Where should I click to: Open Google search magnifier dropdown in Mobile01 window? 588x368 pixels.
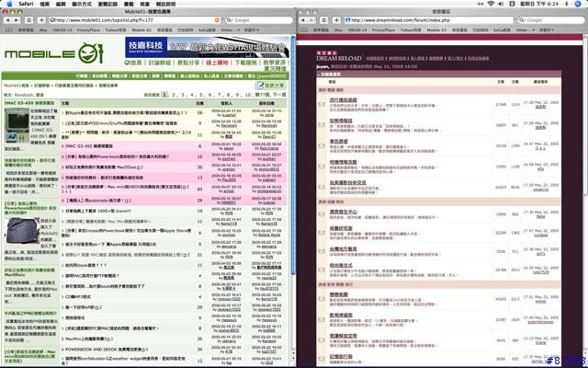click(230, 20)
